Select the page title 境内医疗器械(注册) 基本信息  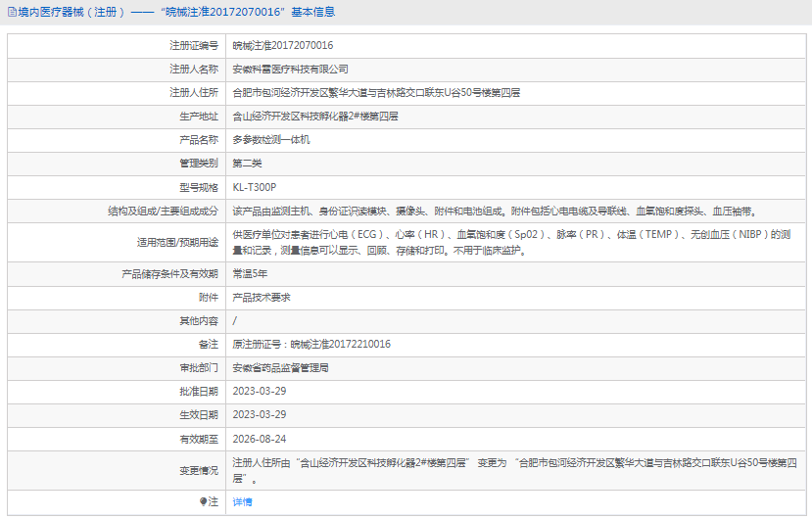(176, 12)
